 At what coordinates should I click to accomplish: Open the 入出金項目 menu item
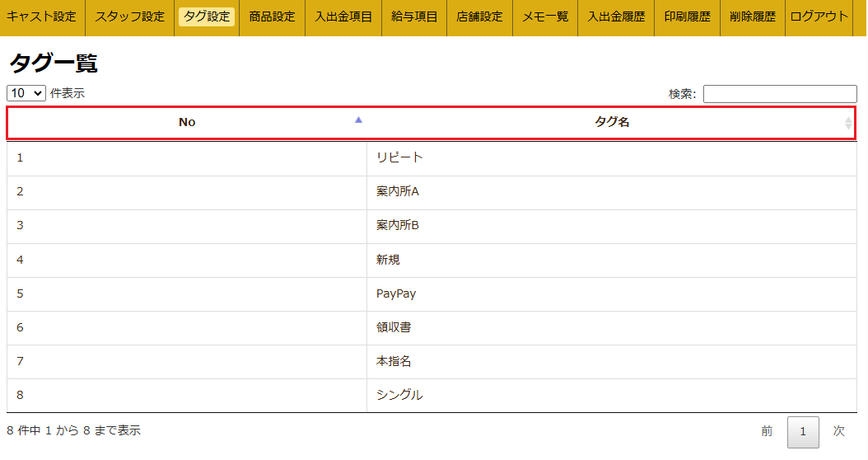pos(343,16)
